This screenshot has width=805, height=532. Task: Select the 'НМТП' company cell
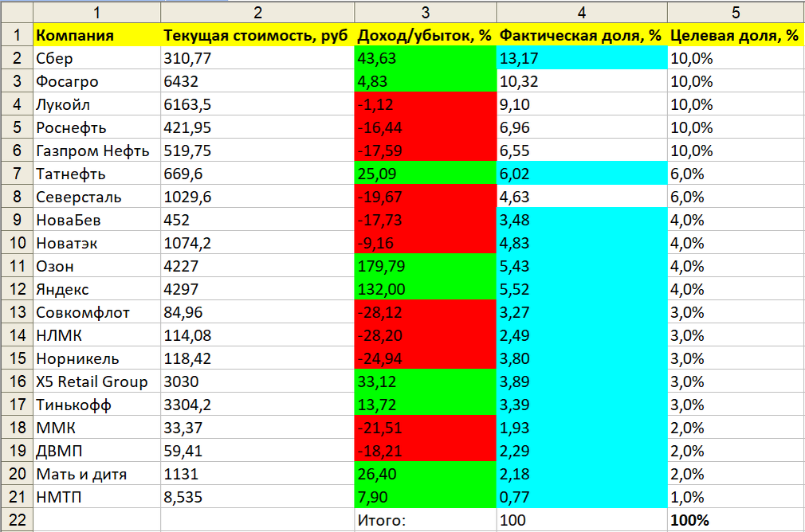[x=96, y=497]
